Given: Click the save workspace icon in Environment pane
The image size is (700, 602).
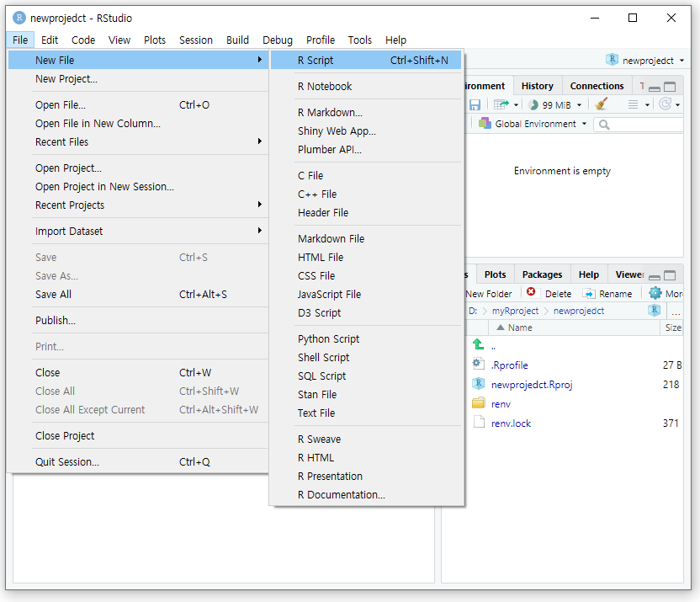Looking at the screenshot, I should click(475, 105).
